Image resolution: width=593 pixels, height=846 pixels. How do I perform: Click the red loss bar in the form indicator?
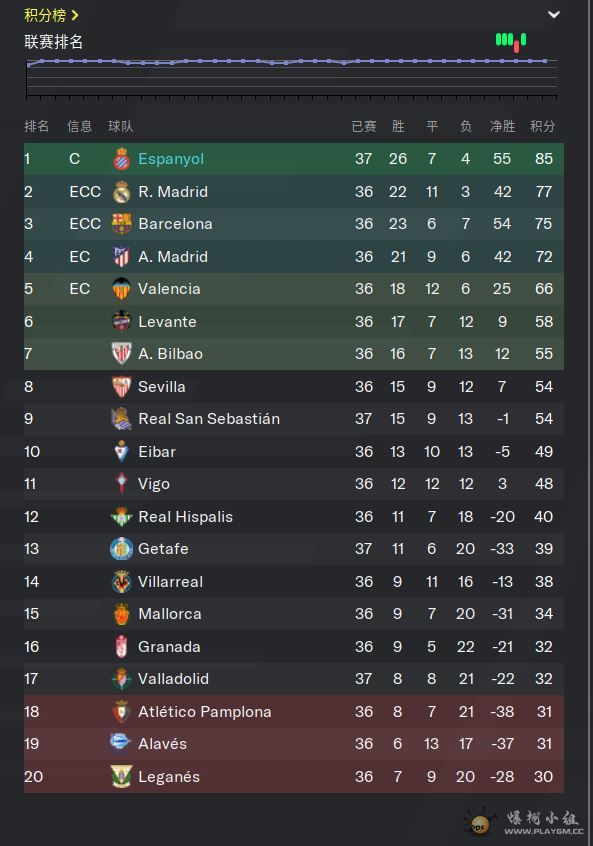click(x=516, y=46)
